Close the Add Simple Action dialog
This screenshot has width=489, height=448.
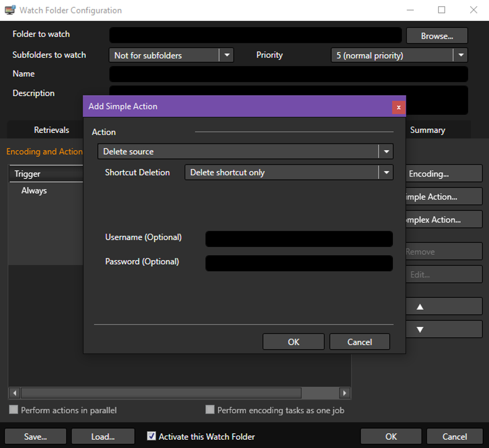(x=398, y=107)
